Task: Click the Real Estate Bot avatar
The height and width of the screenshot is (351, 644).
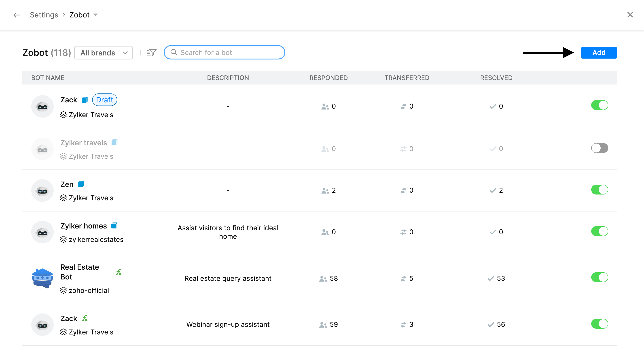Action: (x=42, y=278)
